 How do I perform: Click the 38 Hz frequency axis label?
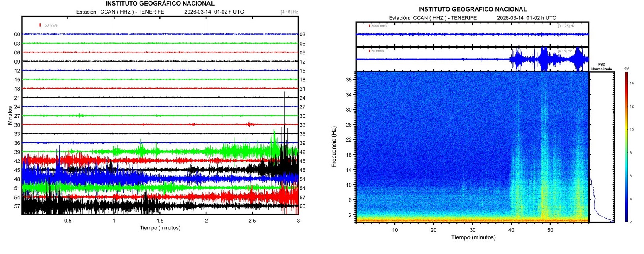click(349, 79)
